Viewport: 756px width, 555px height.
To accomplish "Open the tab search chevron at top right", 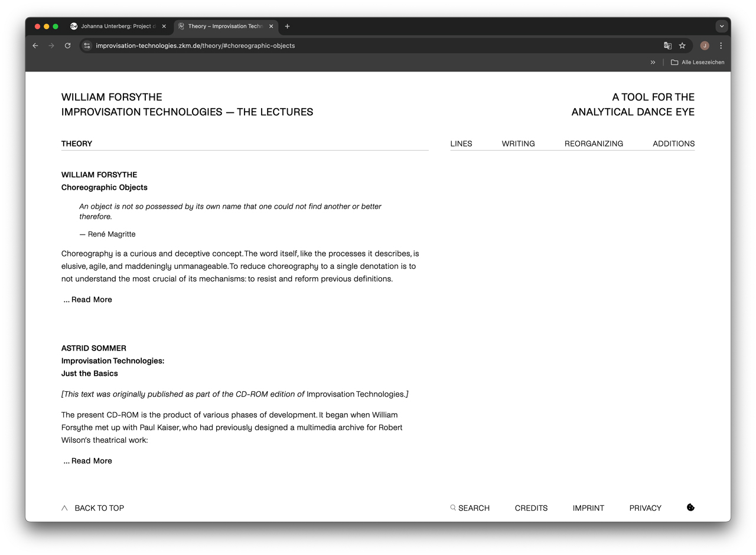I will (x=721, y=26).
